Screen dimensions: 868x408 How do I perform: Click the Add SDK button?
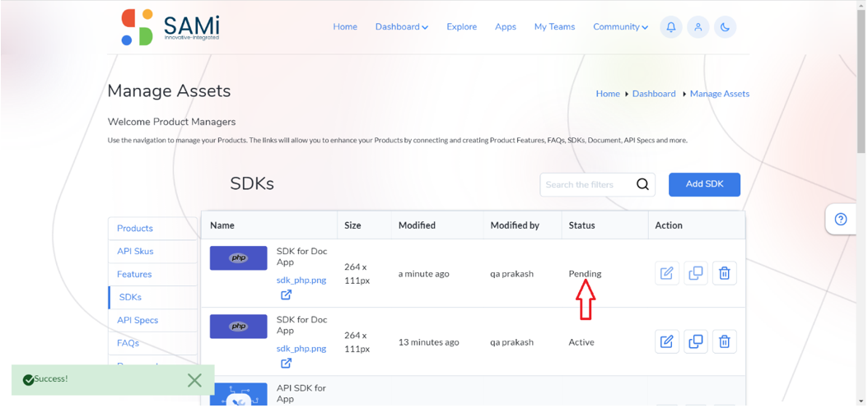[x=704, y=184]
